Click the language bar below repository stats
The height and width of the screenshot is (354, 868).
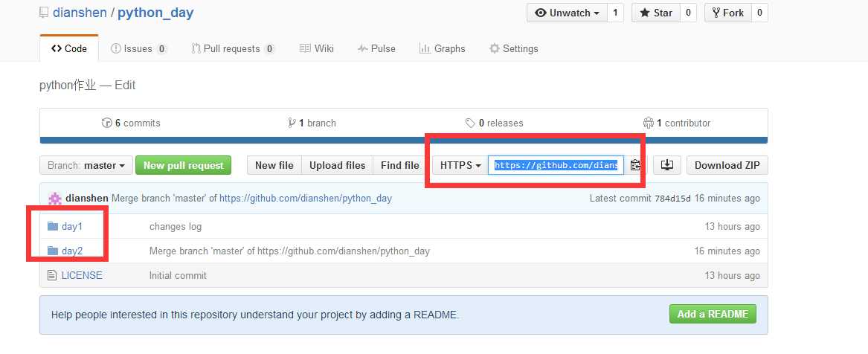[x=404, y=140]
